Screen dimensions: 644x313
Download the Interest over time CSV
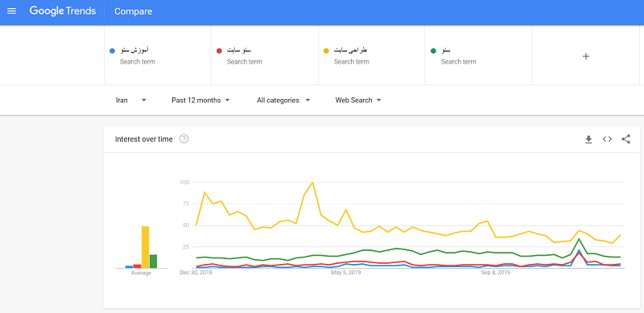(588, 140)
